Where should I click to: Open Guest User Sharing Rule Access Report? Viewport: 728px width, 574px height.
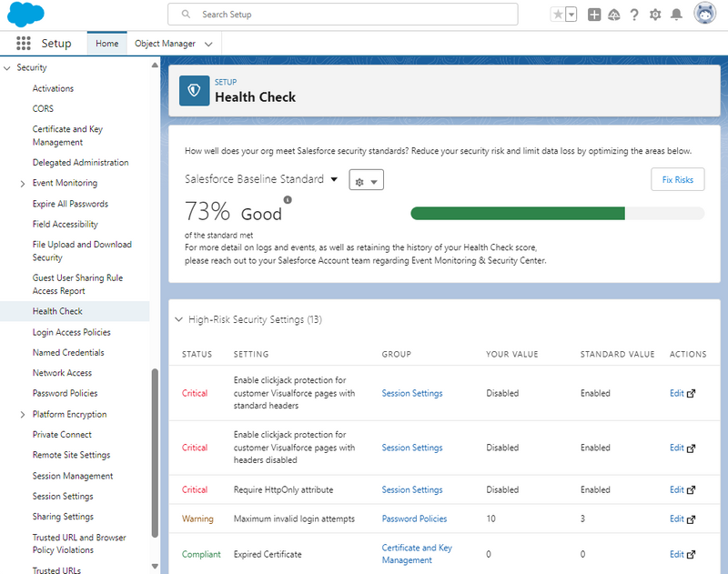click(77, 284)
